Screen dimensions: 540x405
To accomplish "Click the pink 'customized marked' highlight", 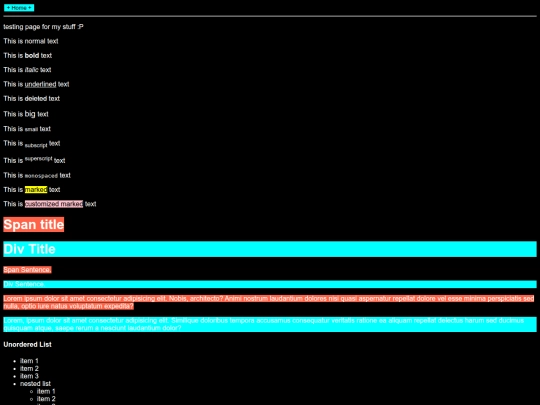I will click(x=54, y=204).
